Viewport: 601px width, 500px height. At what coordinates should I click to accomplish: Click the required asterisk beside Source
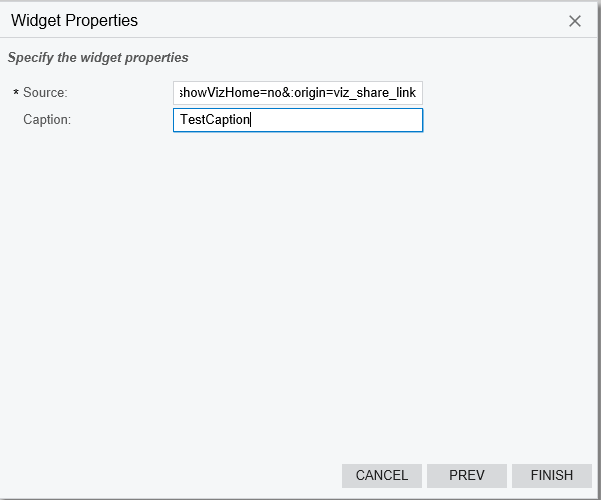(x=16, y=94)
